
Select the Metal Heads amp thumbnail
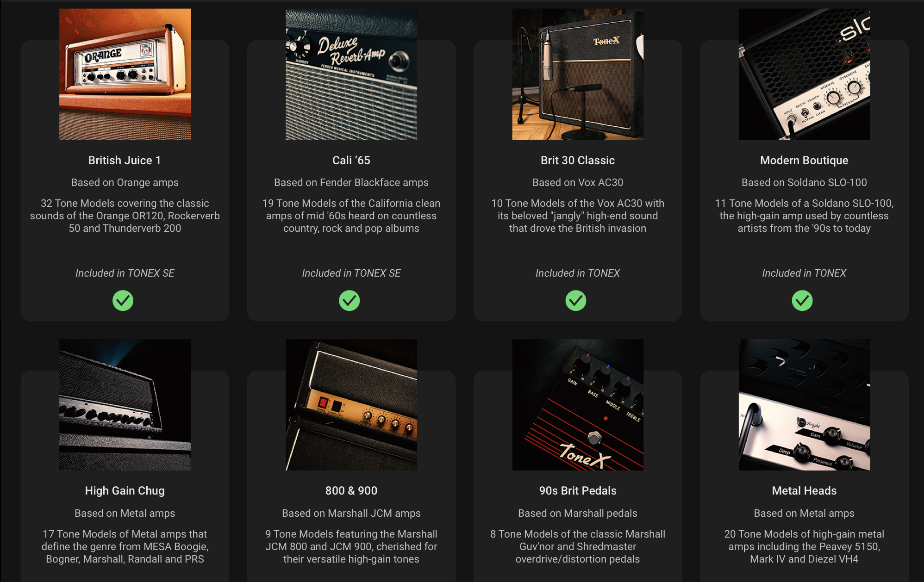point(804,405)
